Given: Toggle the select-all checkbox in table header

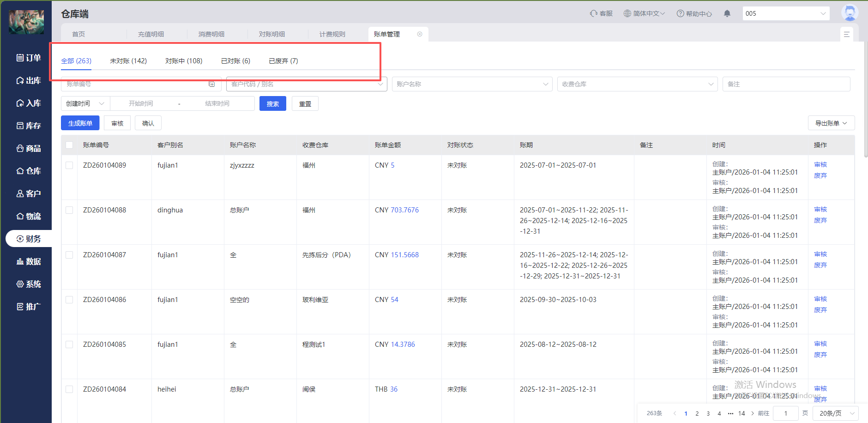Looking at the screenshot, I should (x=69, y=145).
